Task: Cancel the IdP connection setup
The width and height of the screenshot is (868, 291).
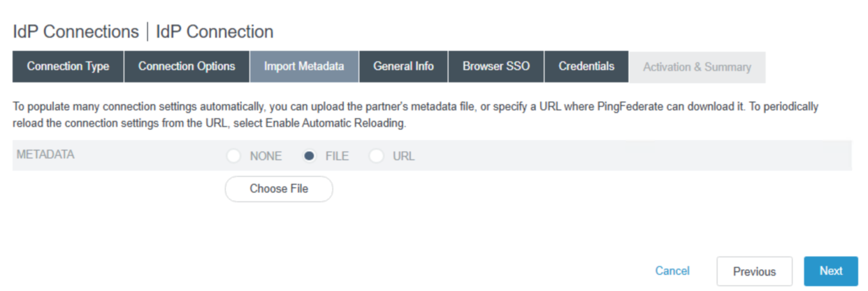Action: [x=672, y=271]
